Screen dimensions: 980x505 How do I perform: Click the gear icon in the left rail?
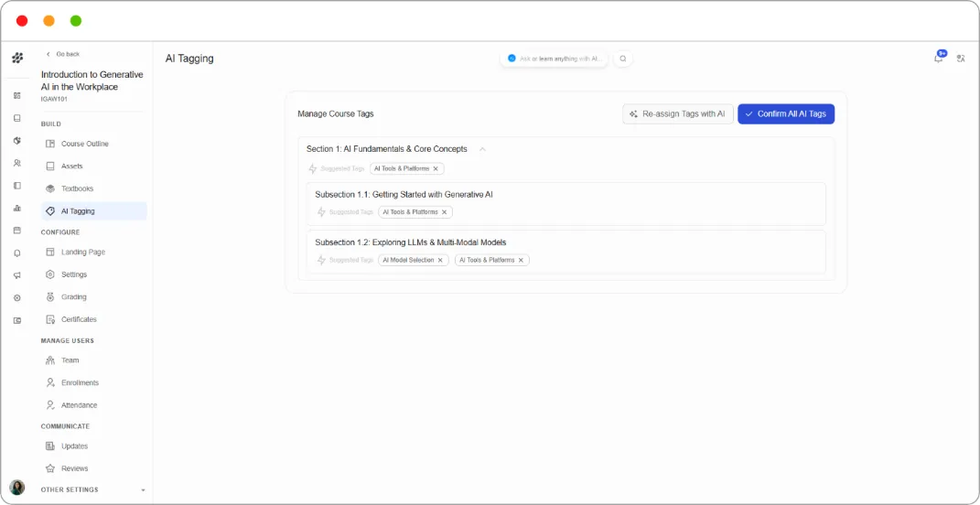pos(17,298)
